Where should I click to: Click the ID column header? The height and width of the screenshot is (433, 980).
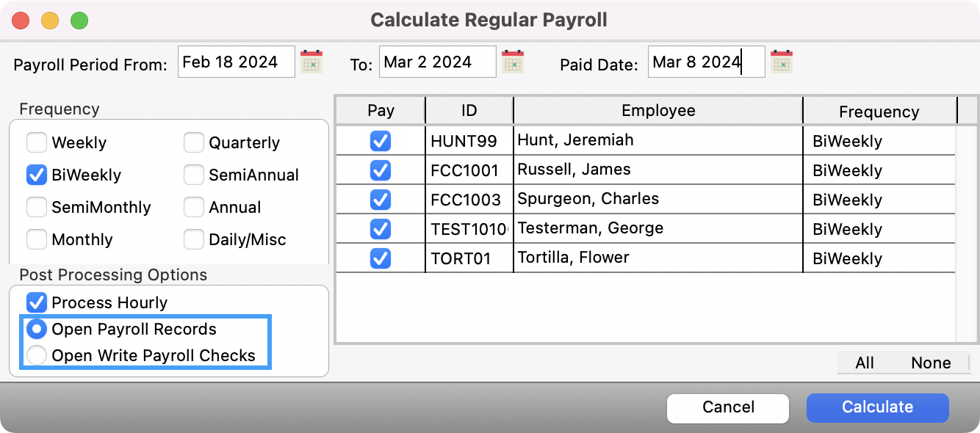(469, 111)
